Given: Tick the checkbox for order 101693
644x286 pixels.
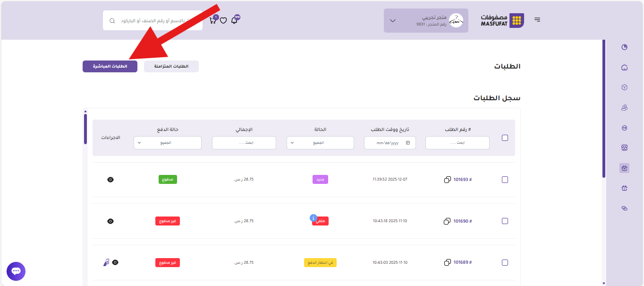Looking at the screenshot, I should [505, 180].
